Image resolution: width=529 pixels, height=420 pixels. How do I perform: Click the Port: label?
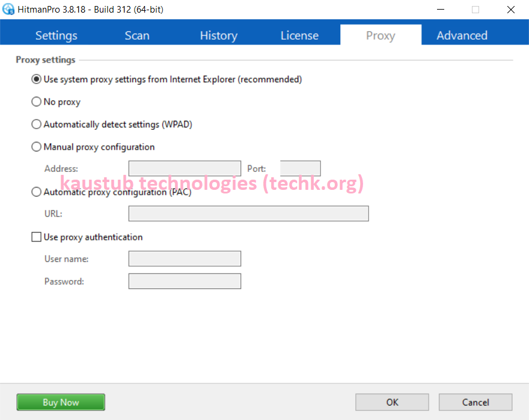(x=257, y=168)
